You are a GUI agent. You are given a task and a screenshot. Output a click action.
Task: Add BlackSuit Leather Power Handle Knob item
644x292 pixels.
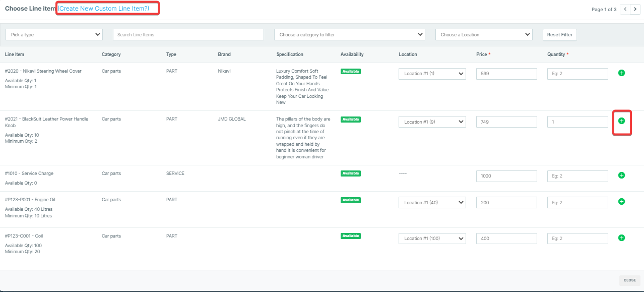[x=621, y=121]
